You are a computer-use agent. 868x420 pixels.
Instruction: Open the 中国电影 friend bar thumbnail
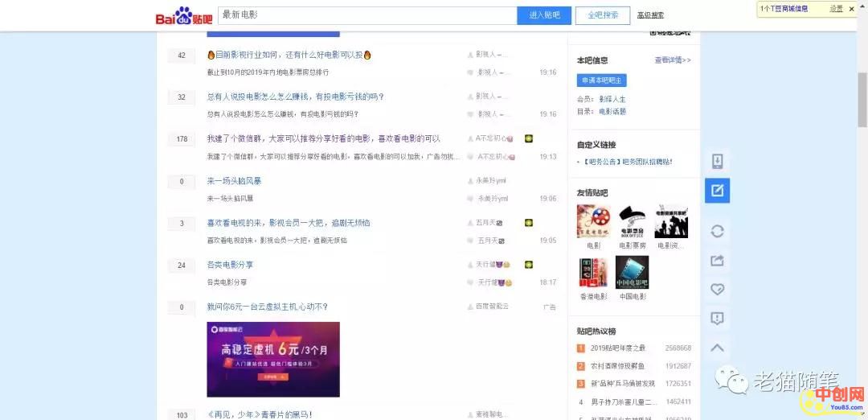[x=632, y=274]
